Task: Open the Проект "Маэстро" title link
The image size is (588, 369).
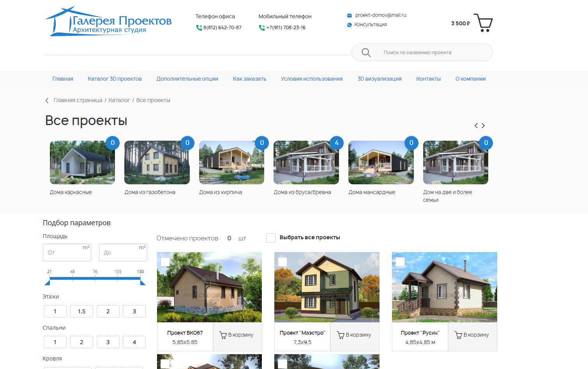Action: [302, 333]
